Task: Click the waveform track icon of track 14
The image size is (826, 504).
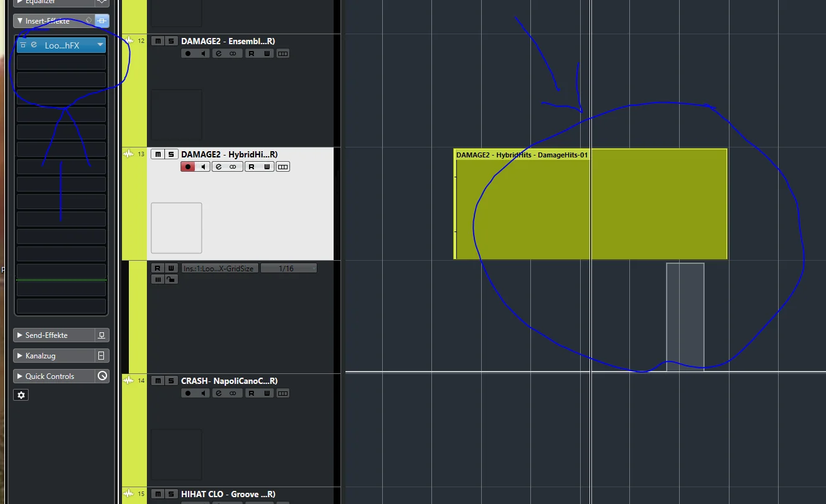Action: [129, 381]
